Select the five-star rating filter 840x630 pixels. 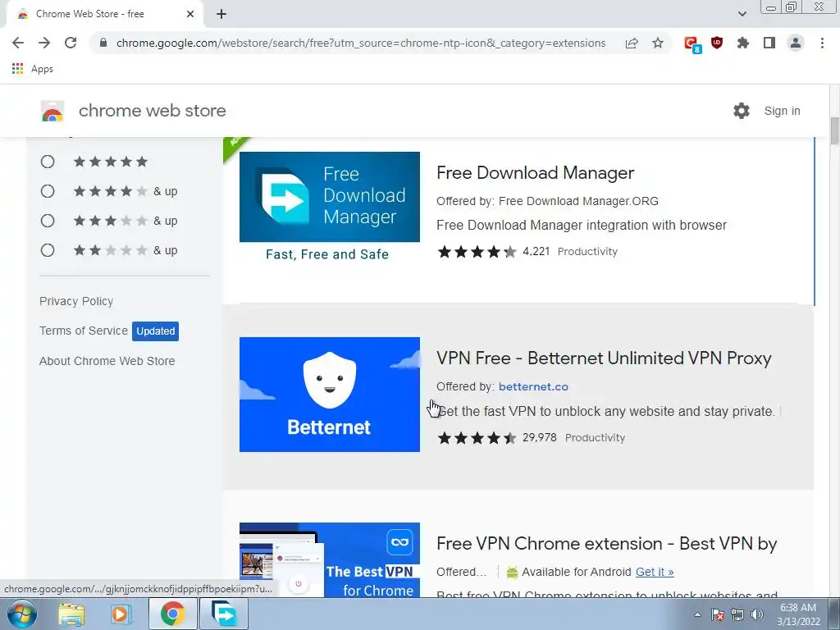point(48,162)
